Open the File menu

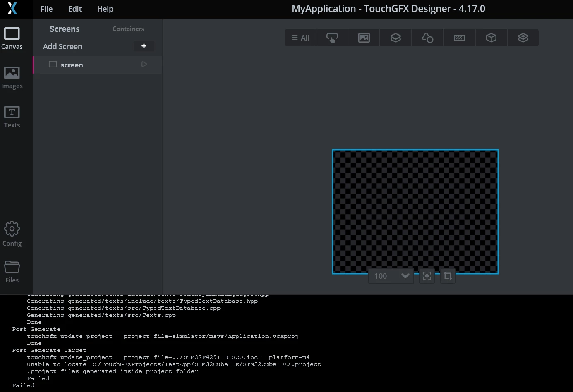point(46,9)
